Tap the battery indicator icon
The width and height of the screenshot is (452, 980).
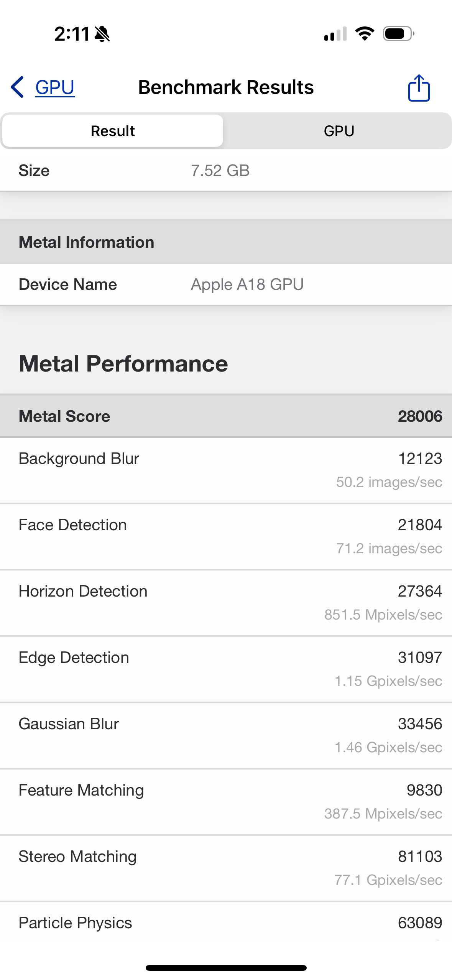(398, 34)
